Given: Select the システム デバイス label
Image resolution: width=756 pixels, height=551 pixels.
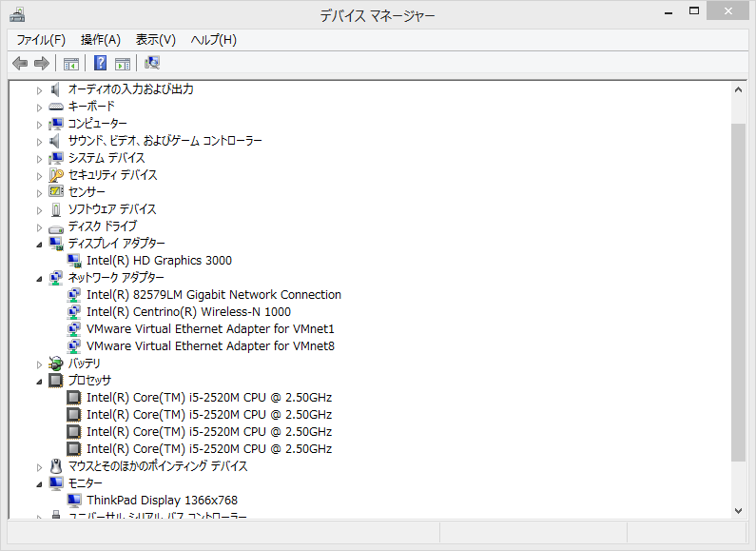Looking at the screenshot, I should [x=107, y=158].
